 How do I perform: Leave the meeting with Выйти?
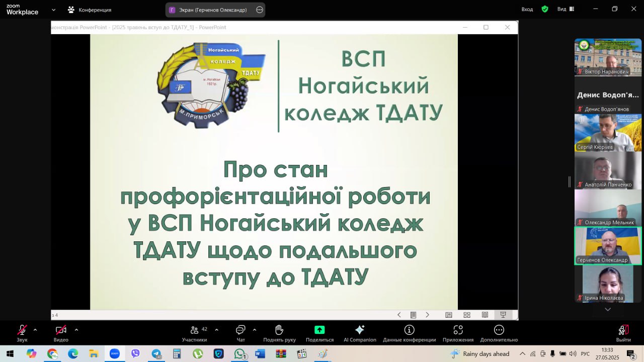coord(623,333)
